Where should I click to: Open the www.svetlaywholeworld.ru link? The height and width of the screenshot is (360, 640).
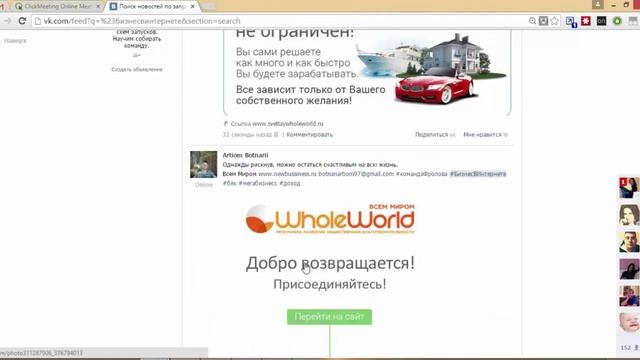point(288,124)
